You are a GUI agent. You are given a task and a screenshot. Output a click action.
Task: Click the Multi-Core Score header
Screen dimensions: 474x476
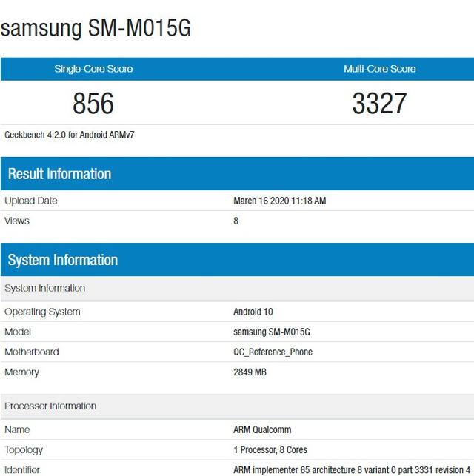(379, 69)
